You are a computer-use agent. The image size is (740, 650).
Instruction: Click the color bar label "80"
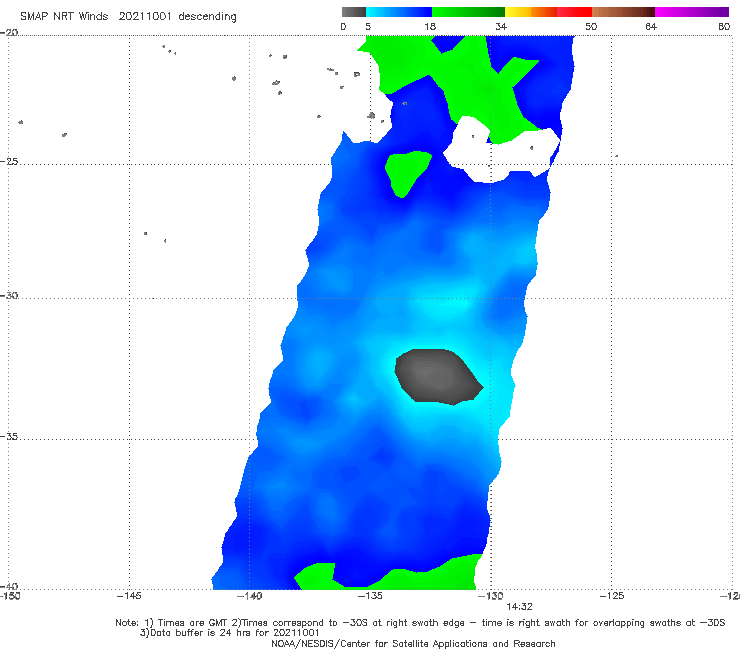(724, 26)
